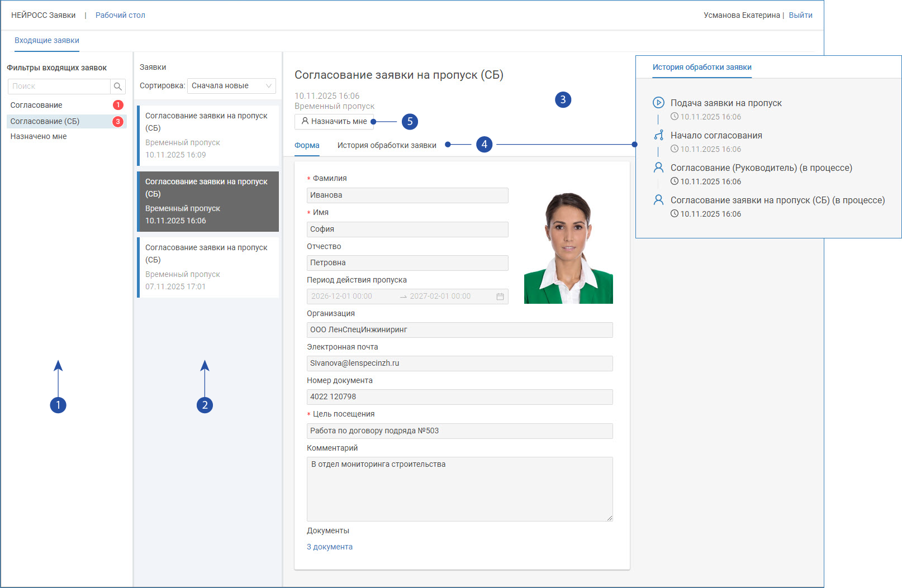
Task: Click the textarea resize handle in Комментарий
Action: [610, 518]
